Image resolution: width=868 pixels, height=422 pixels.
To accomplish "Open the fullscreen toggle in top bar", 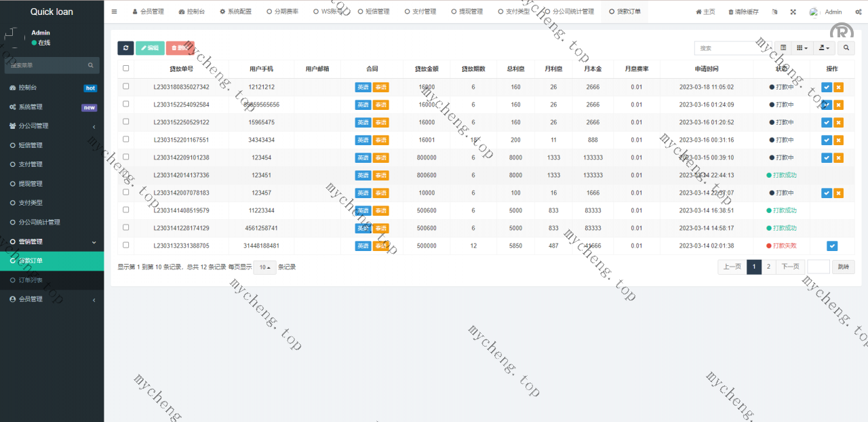I will click(791, 12).
